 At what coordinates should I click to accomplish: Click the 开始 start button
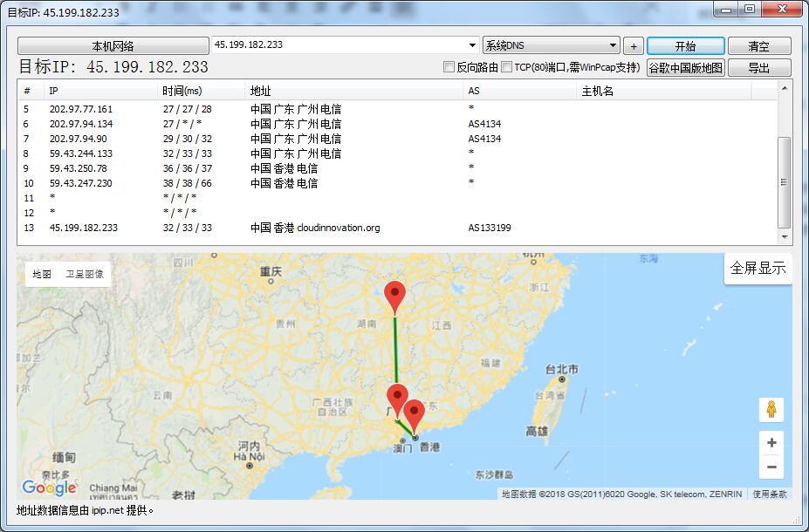[685, 46]
